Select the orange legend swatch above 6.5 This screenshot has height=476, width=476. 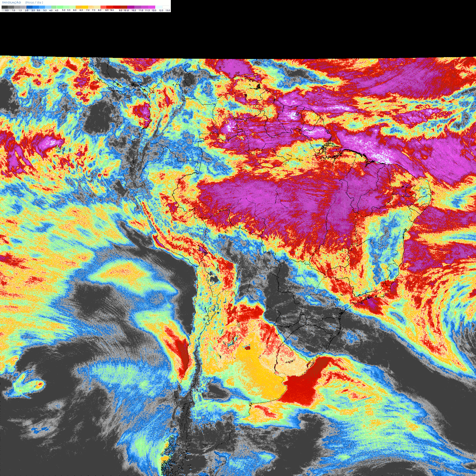click(79, 7)
